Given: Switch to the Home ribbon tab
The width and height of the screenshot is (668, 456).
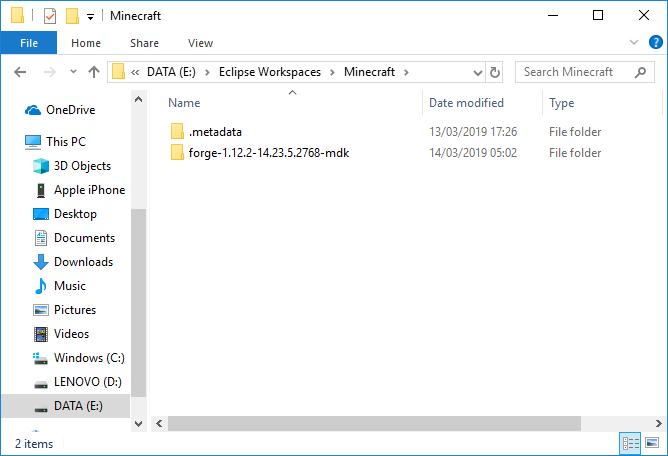Looking at the screenshot, I should 86,43.
